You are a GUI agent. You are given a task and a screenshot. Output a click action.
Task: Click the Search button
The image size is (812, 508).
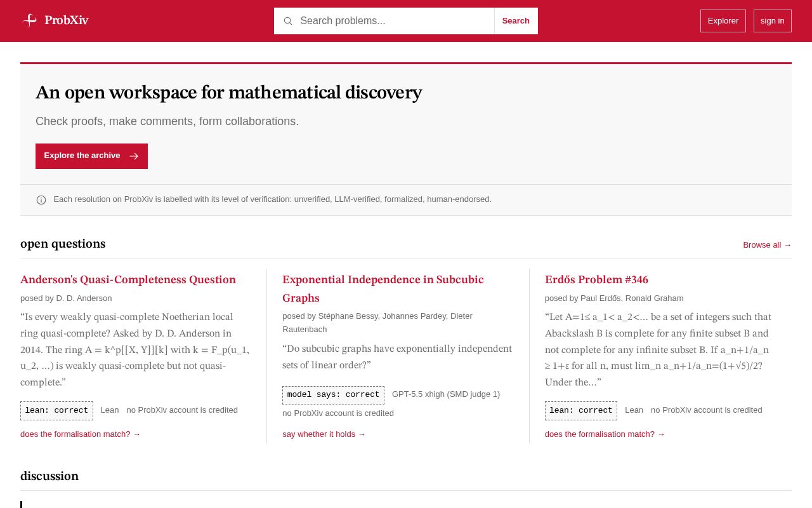516,21
